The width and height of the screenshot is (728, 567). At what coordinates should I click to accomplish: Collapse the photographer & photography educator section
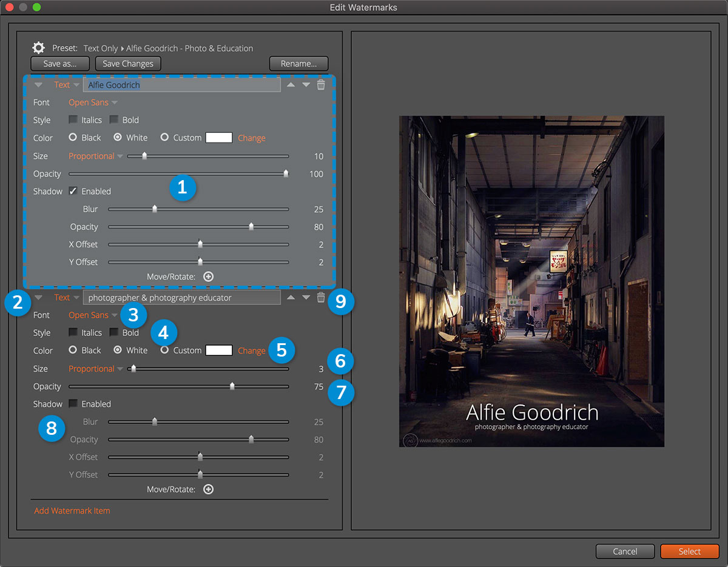coord(39,298)
